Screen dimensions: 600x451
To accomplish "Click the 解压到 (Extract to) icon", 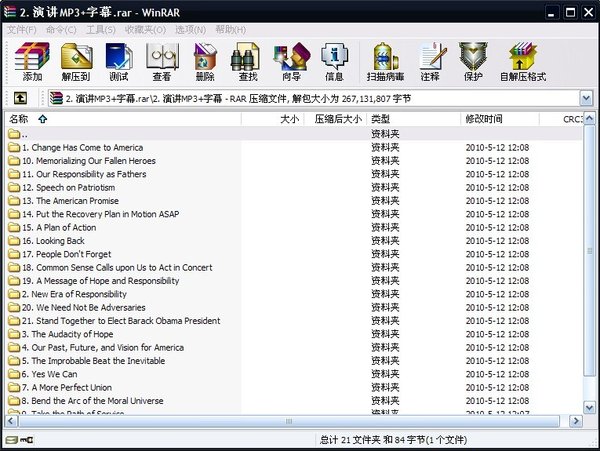I will coord(76,62).
